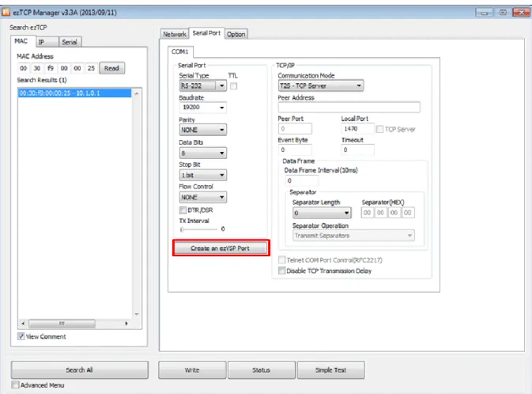
Task: Click the first MAC Address octet field 00
Action: tap(24, 68)
